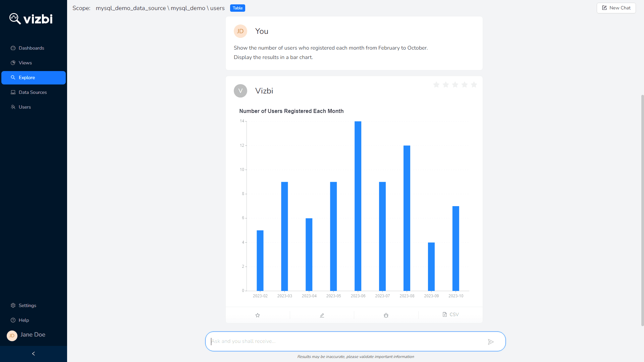Expand mysql_demo_data_source scope dropdown

pos(130,8)
